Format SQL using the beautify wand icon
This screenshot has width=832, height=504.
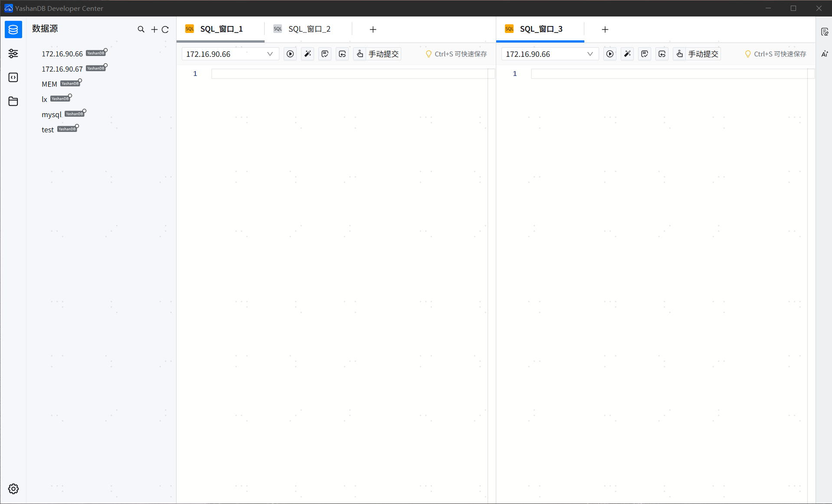(x=307, y=54)
